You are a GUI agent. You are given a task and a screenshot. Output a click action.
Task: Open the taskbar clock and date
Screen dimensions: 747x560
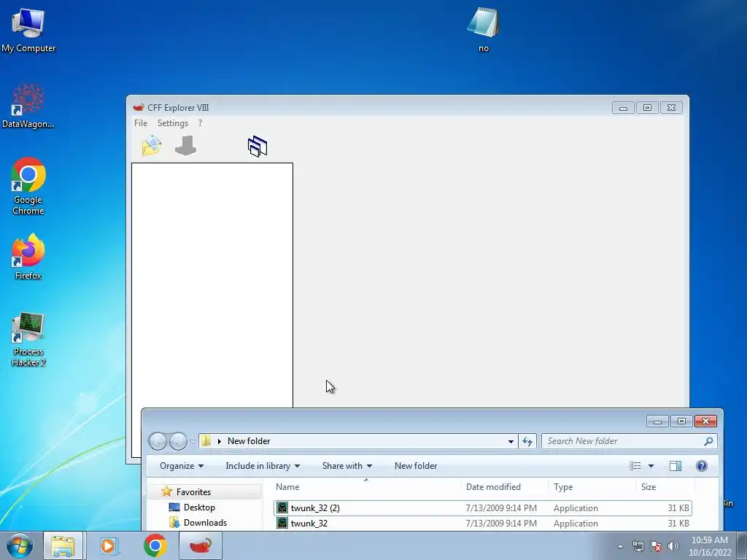(709, 546)
